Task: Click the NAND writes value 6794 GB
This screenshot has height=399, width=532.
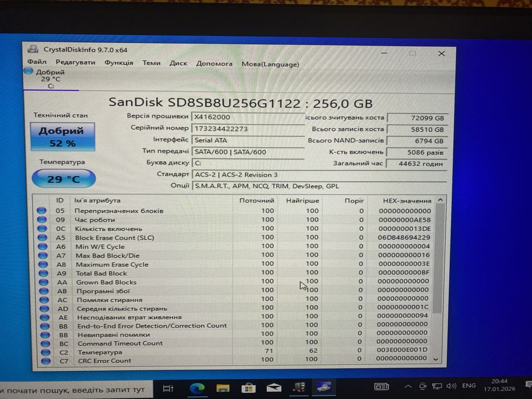Action: pyautogui.click(x=417, y=141)
